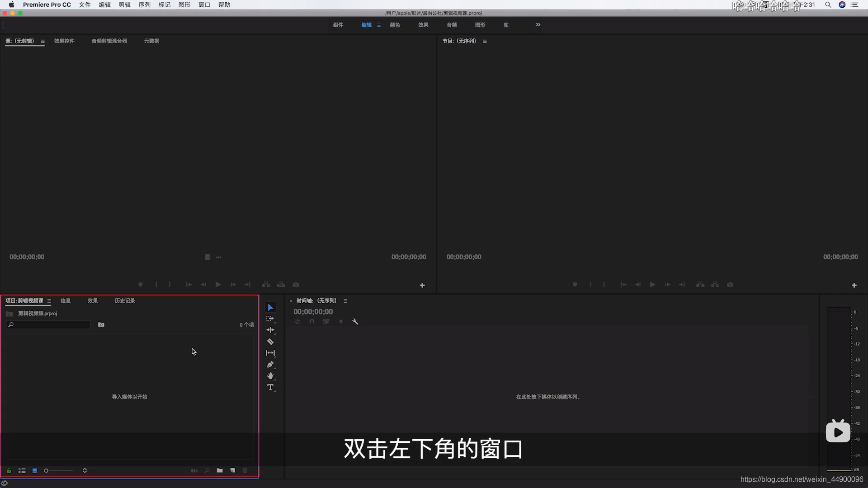Expand the workspace overflow chevron

point(538,25)
